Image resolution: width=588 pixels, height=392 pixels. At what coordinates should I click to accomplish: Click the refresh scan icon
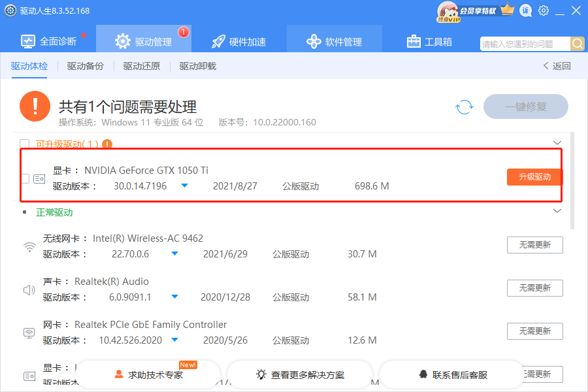pyautogui.click(x=465, y=107)
